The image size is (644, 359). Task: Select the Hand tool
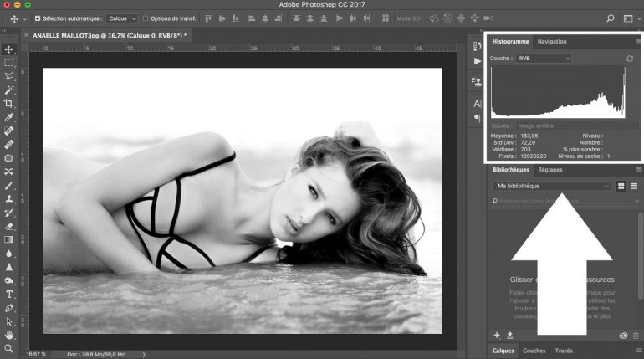click(x=9, y=334)
